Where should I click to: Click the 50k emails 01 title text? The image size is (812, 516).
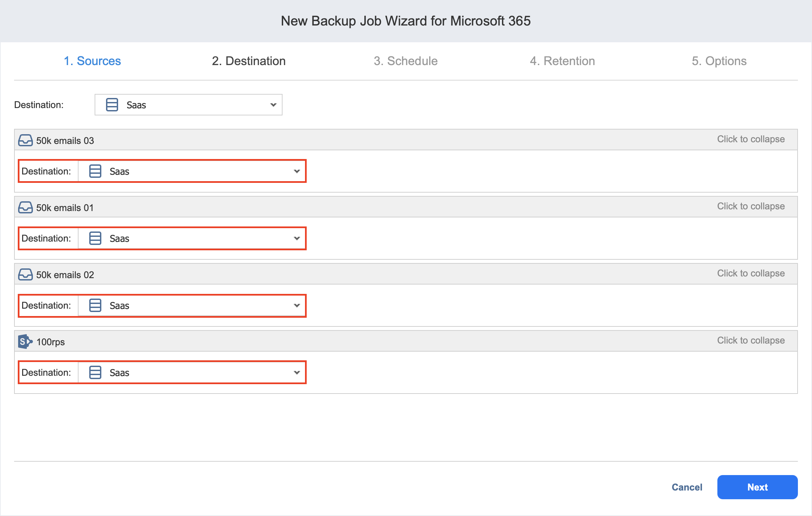[65, 208]
